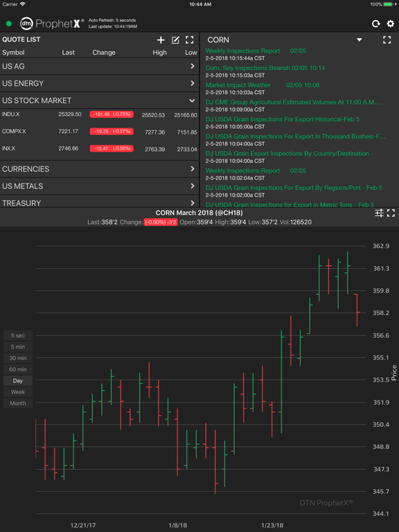This screenshot has height=532, width=399.
Task: Open settings via the gear icon
Action: click(391, 24)
